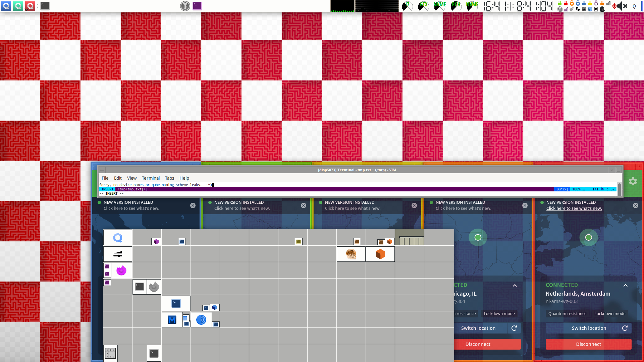Select the gray Firefox icon tile
644x362 pixels.
pyautogui.click(x=154, y=287)
